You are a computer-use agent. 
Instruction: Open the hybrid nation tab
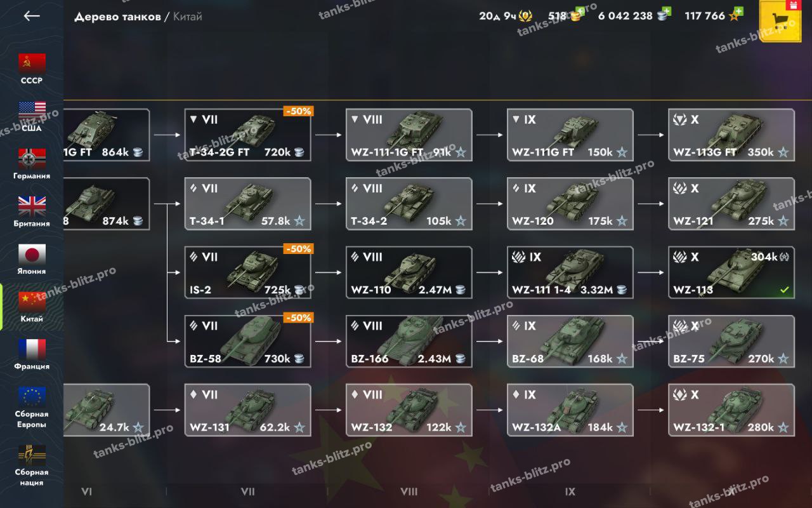click(x=32, y=465)
